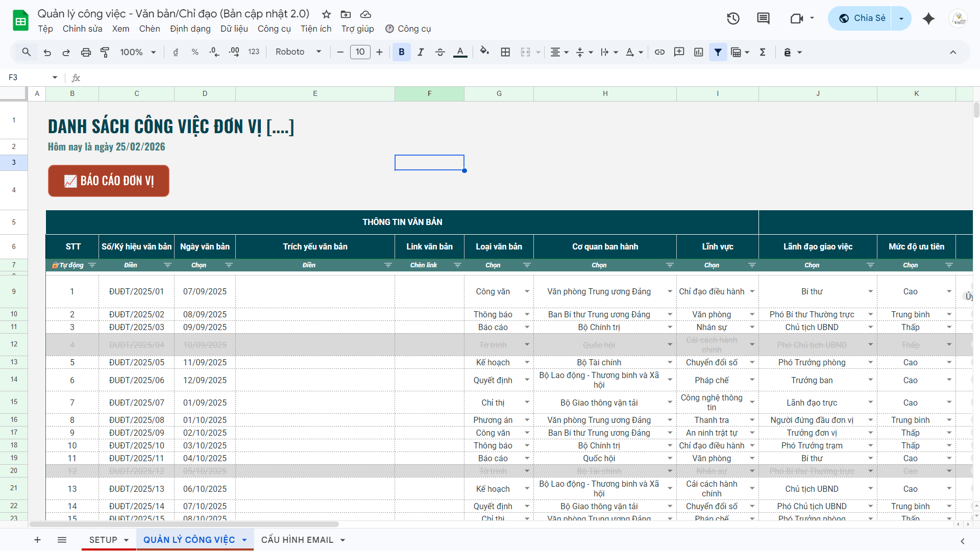Open the Định dạng menu

coord(190,29)
